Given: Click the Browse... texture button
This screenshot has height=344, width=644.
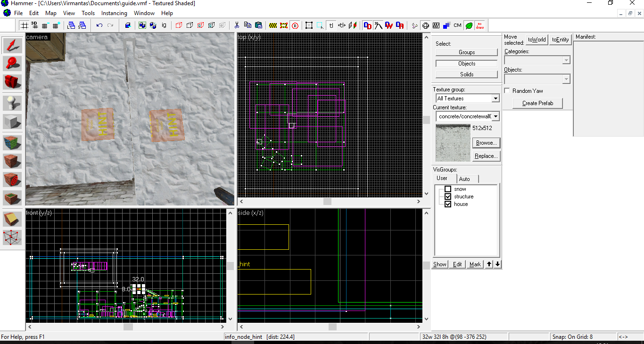Looking at the screenshot, I should pyautogui.click(x=486, y=143).
